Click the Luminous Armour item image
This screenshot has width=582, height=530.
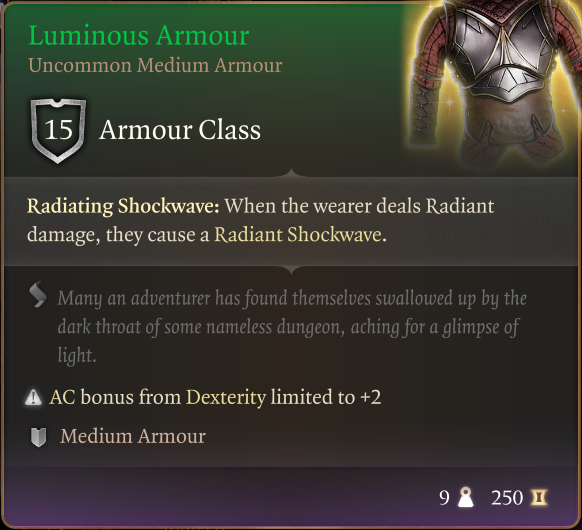494,84
